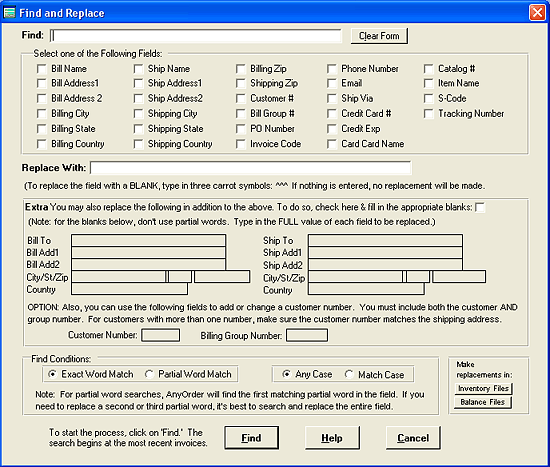Click the Ship To text field
Viewport: 550px width, 467px height.
385,240
